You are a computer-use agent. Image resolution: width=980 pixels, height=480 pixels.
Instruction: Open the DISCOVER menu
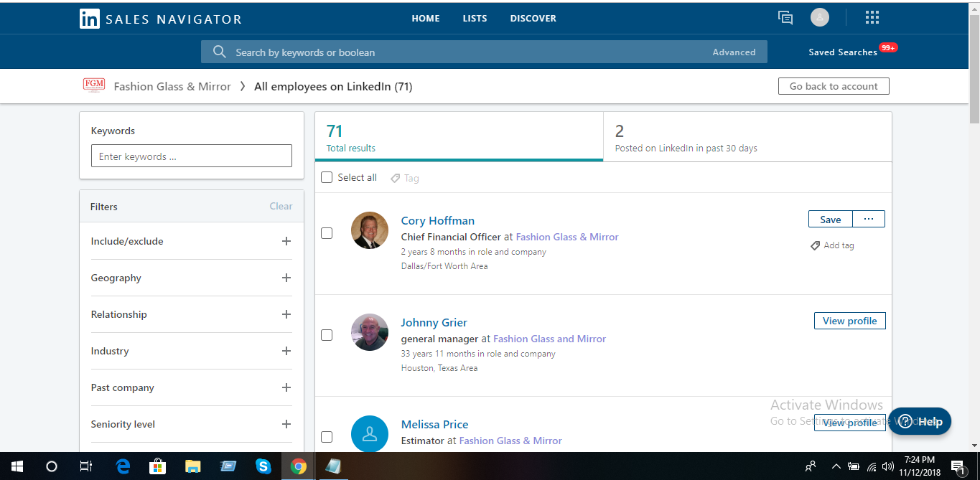533,19
